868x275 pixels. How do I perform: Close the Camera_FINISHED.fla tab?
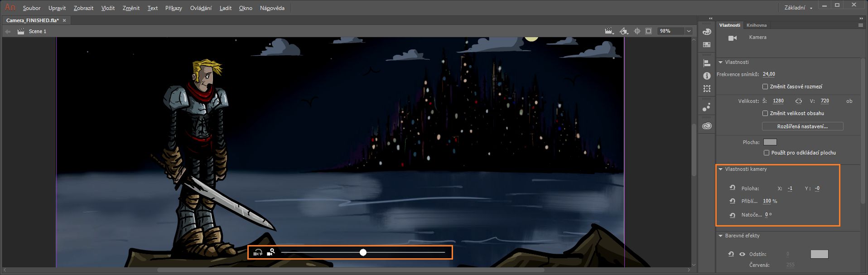coord(64,20)
